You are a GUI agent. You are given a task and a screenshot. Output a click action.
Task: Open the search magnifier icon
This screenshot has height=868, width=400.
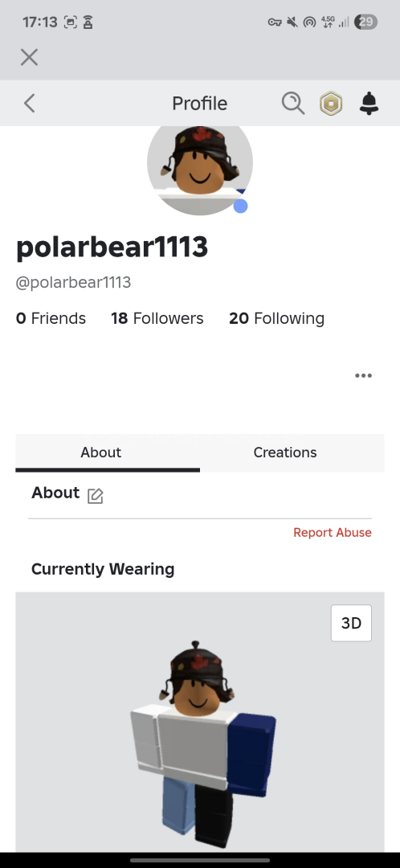pos(292,103)
